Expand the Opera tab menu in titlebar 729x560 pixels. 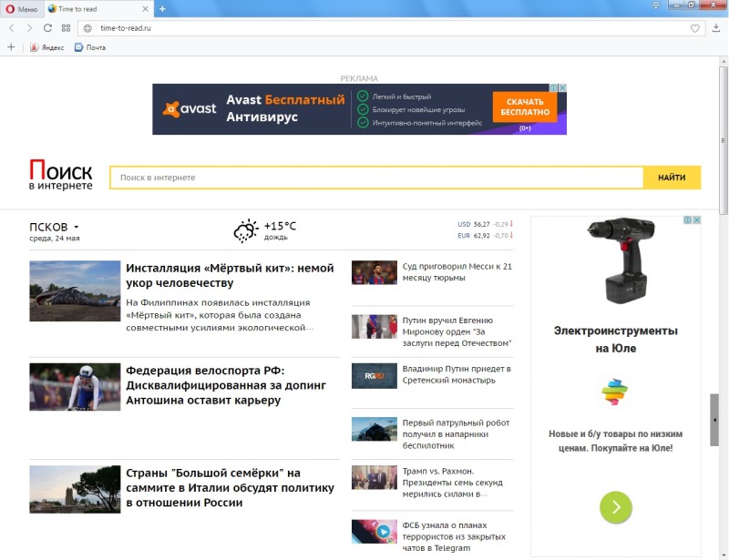pyautogui.click(x=655, y=5)
